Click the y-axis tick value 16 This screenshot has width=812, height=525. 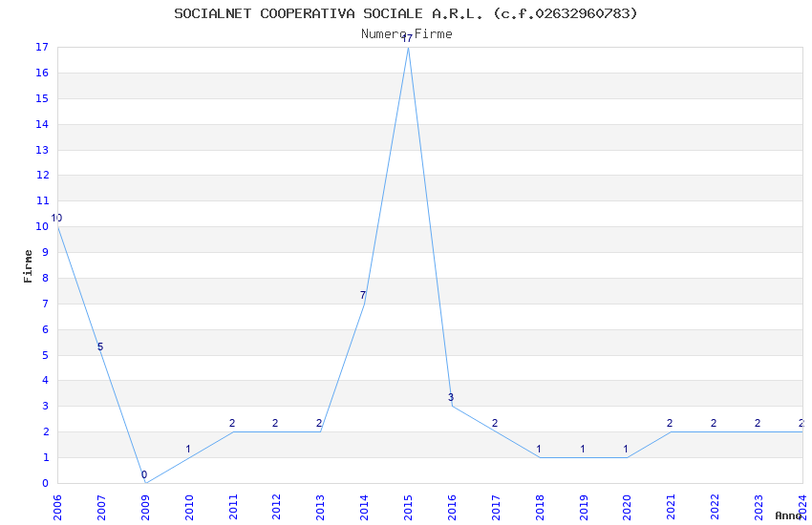tap(42, 73)
